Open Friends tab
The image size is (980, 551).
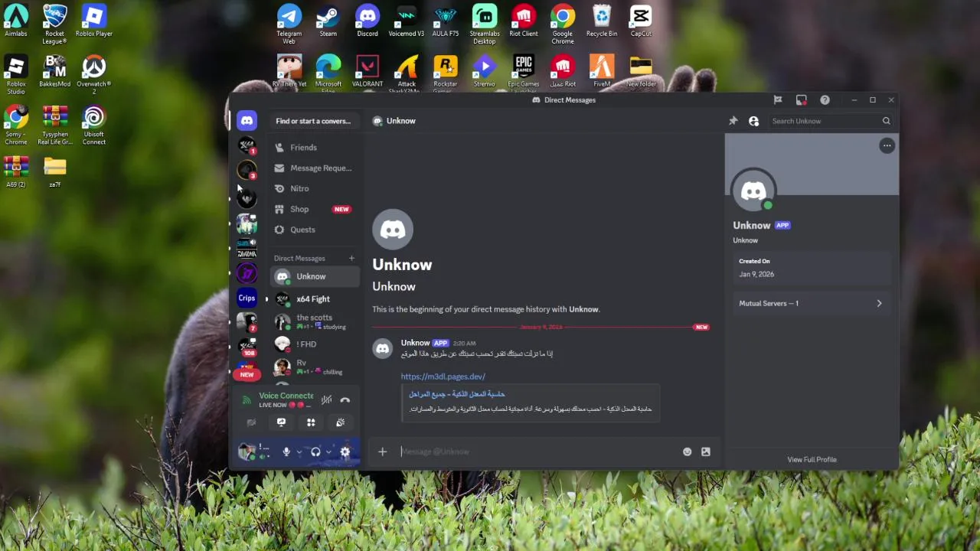coord(315,147)
